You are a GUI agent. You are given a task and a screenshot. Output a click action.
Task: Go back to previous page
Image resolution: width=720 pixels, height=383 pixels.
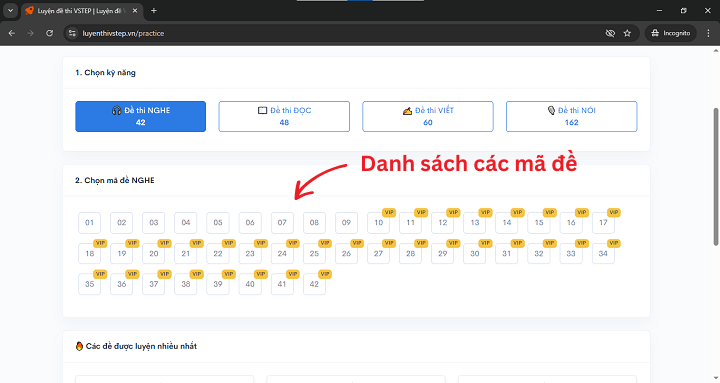(x=12, y=33)
